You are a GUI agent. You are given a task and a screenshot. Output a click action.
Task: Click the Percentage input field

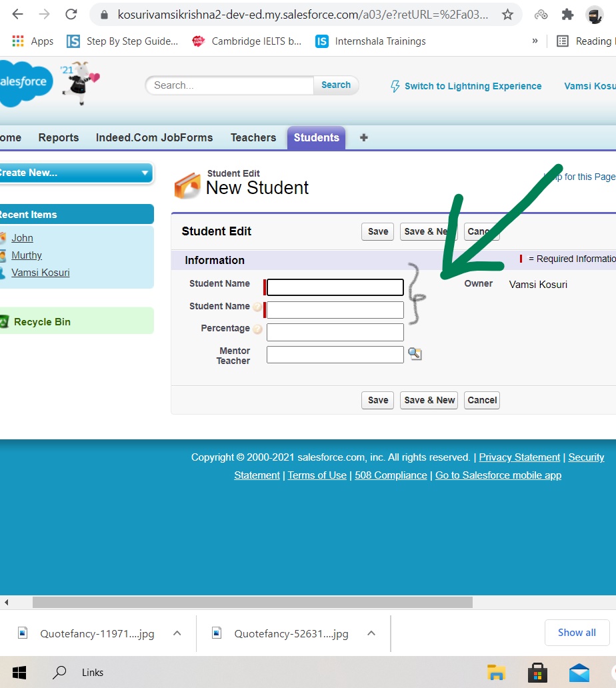click(335, 332)
